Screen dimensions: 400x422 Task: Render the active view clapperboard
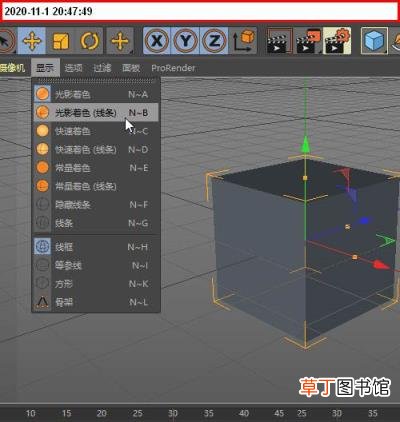point(279,41)
